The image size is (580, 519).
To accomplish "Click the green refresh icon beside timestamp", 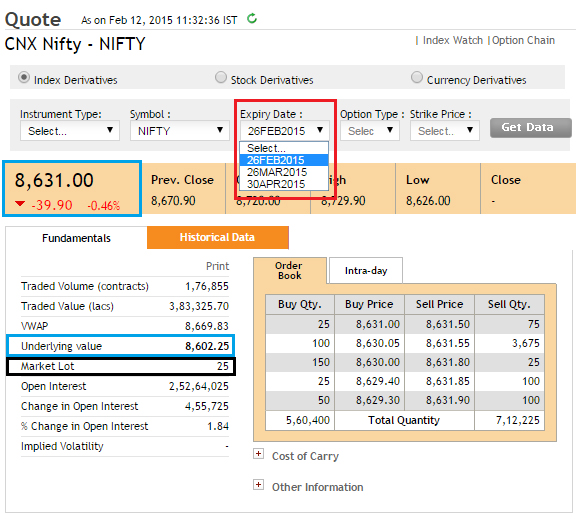I will 252,18.
